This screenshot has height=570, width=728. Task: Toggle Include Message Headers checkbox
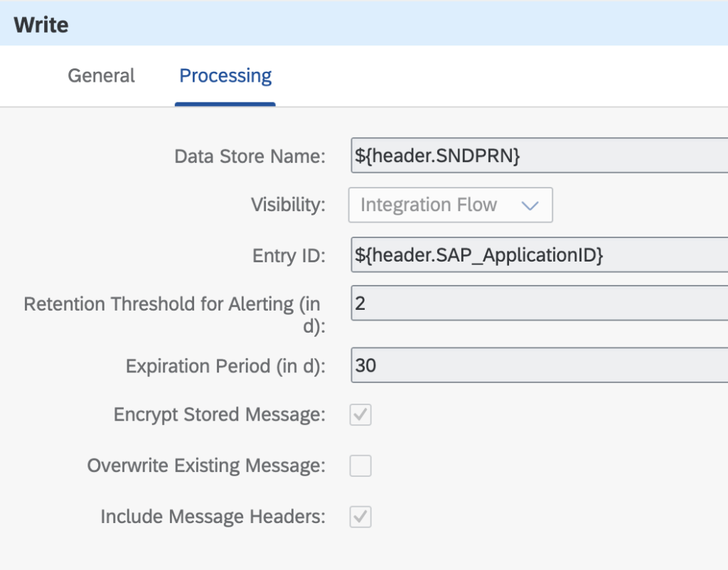[x=360, y=517]
